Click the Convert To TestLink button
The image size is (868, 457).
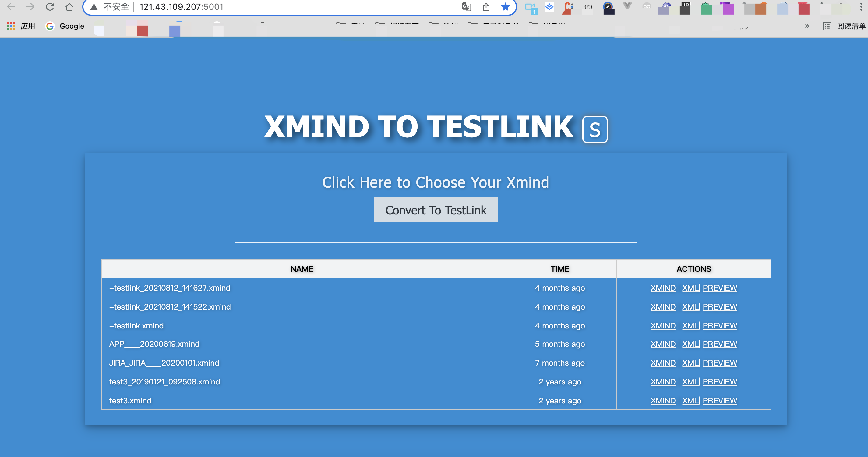coord(436,210)
